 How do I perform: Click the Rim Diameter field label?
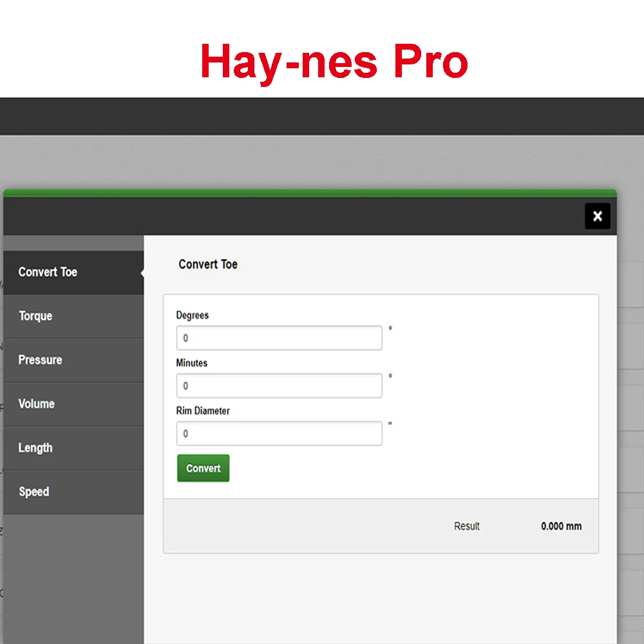(x=203, y=411)
